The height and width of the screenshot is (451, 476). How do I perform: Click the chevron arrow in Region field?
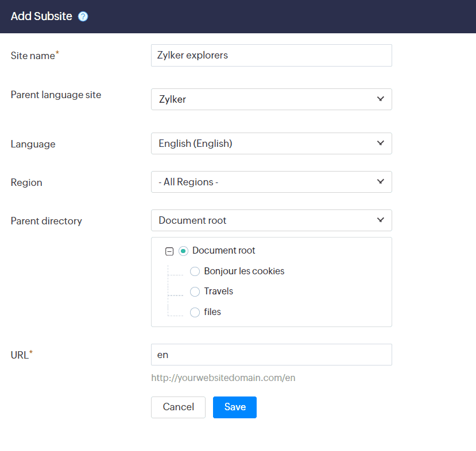tap(380, 181)
